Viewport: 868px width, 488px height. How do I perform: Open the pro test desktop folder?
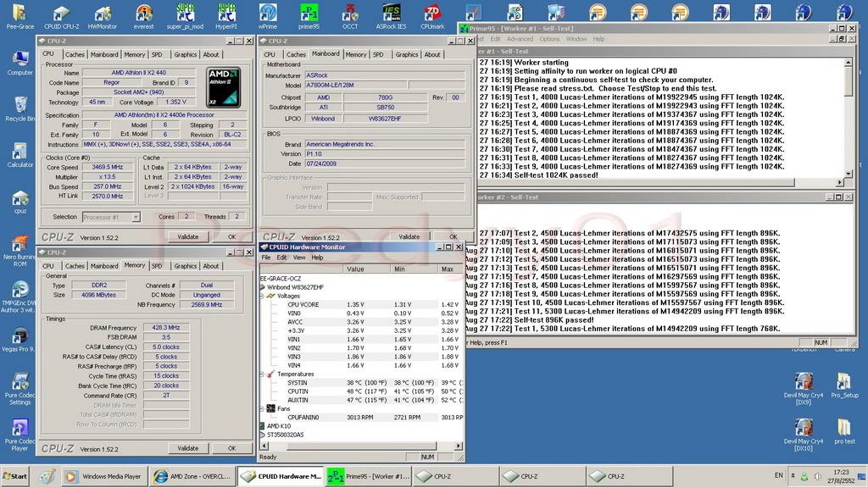coord(844,431)
